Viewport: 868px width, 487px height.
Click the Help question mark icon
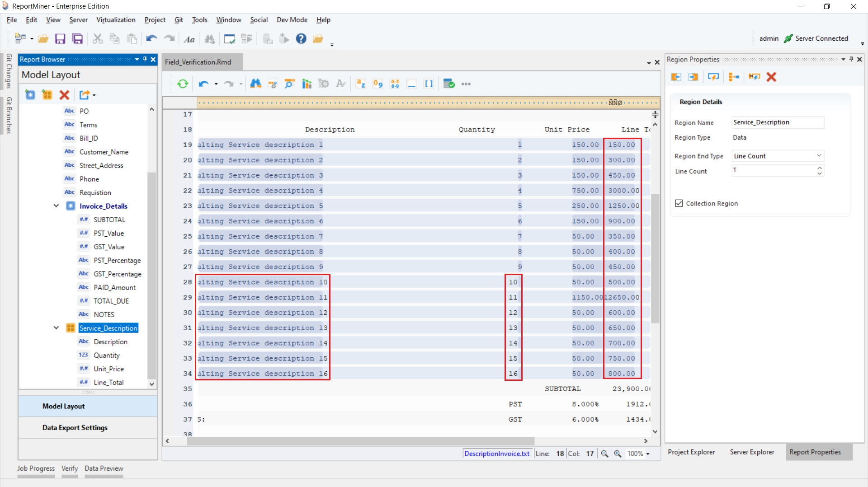tap(301, 39)
